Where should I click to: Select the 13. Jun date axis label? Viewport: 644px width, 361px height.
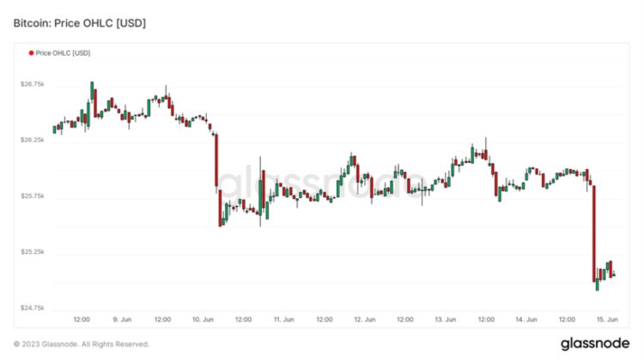point(445,320)
